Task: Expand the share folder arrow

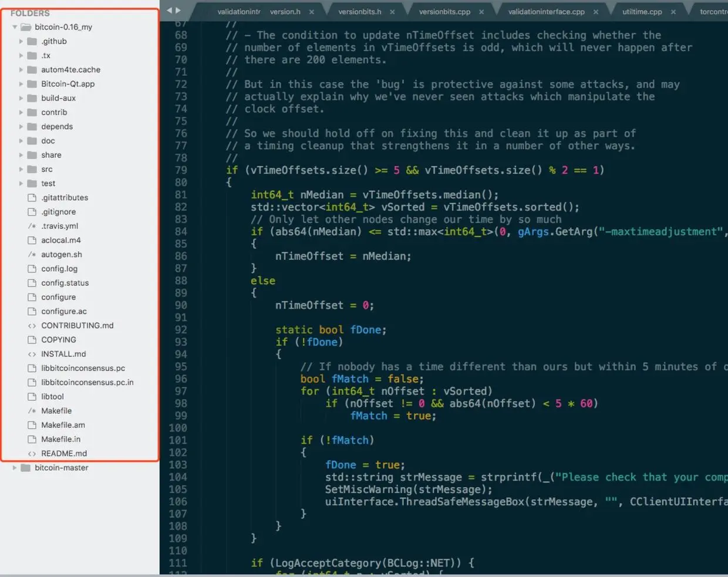Action: point(21,155)
